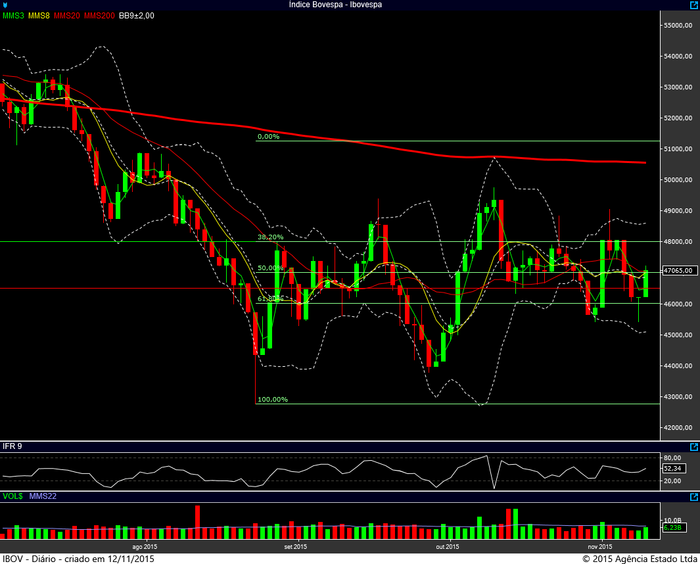Viewport: 700px width, 564px height.
Task: Click the 'set 2015' date axis label
Action: coord(295,547)
